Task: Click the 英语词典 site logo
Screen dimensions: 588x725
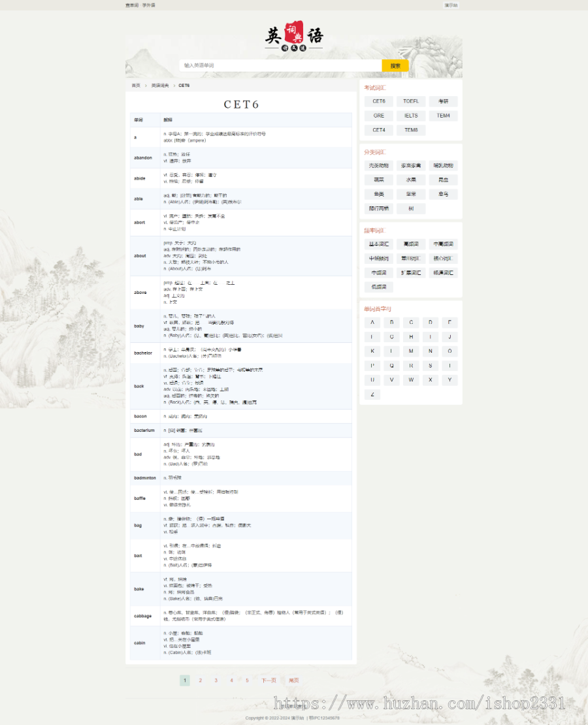Action: click(294, 36)
